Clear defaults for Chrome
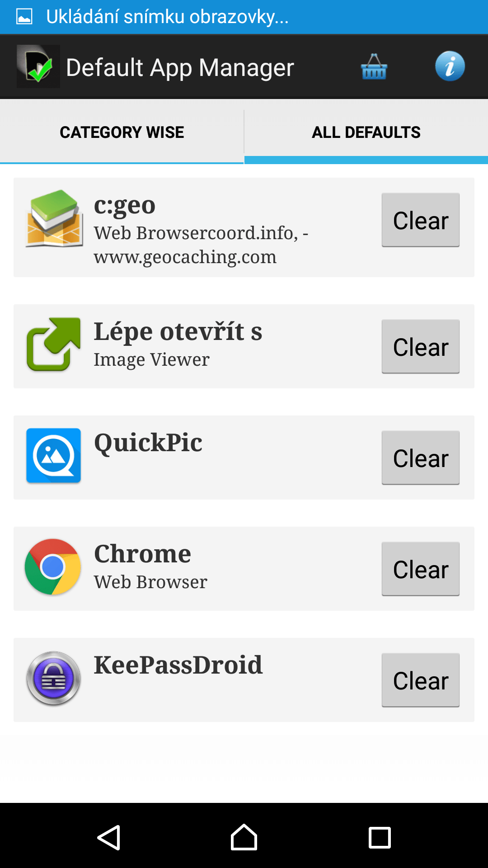 tap(421, 569)
